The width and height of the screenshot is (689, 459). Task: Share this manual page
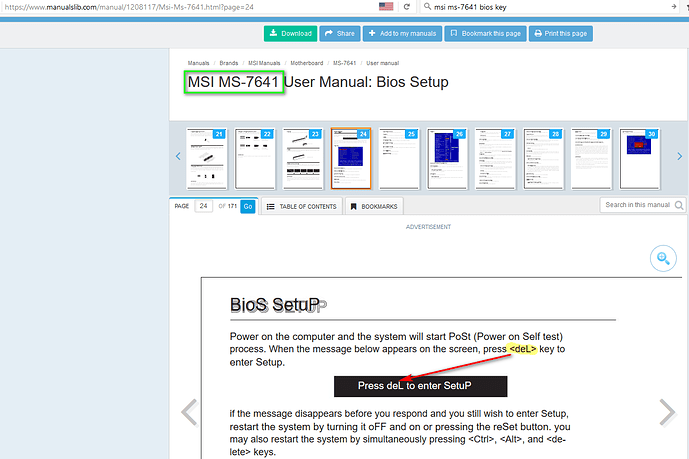pos(340,33)
